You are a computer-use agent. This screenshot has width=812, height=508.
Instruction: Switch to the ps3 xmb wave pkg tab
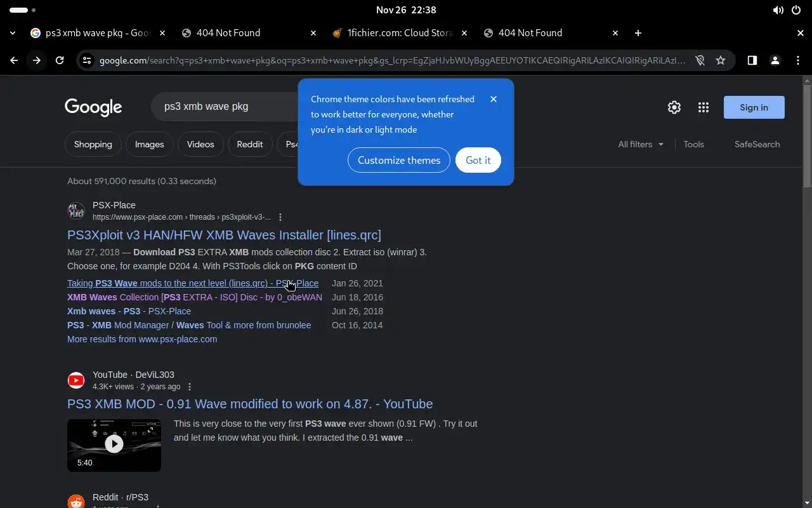98,33
